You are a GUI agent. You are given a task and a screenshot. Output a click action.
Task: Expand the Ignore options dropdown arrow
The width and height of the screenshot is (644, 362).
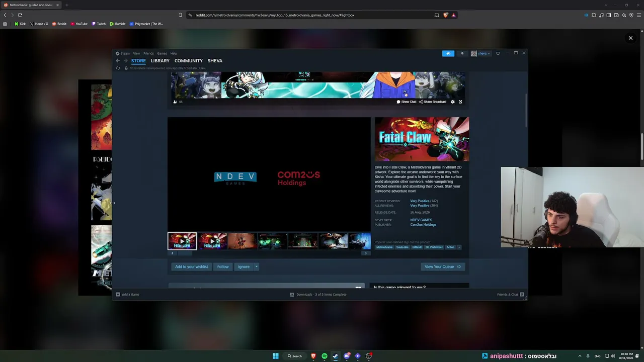pos(256,266)
